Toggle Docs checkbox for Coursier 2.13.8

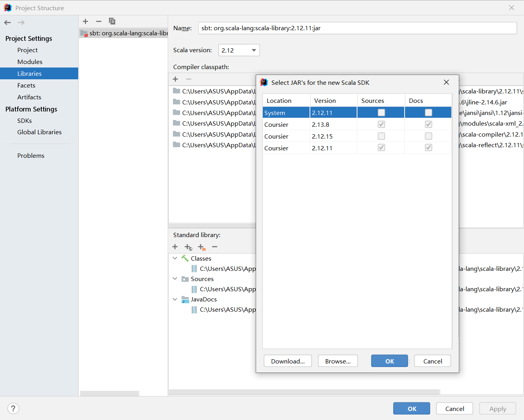pyautogui.click(x=428, y=124)
